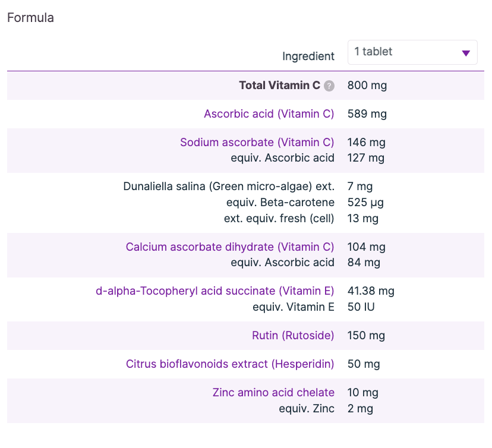This screenshot has height=448, width=492.
Task: Click the 41.38 mg amount
Action: [x=371, y=291]
